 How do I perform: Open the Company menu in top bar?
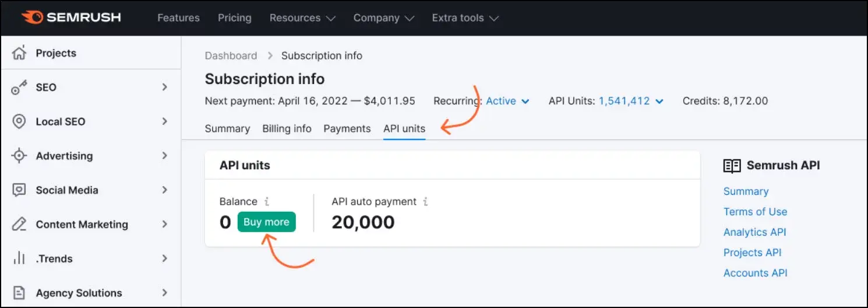(x=383, y=18)
